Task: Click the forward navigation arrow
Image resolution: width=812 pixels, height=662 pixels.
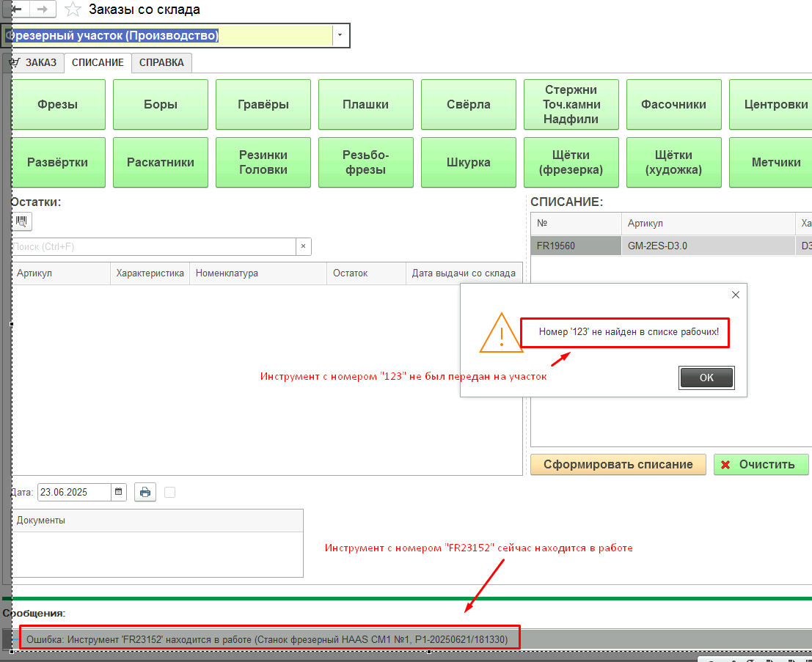Action: click(x=43, y=9)
